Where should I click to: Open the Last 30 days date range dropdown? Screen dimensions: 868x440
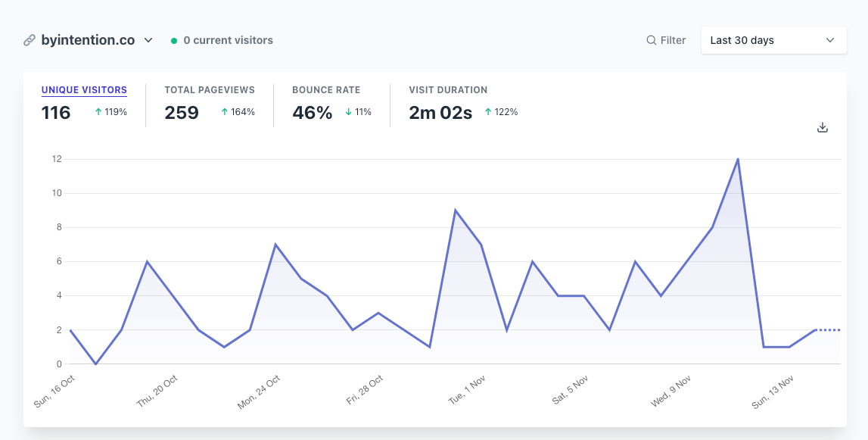click(x=774, y=40)
